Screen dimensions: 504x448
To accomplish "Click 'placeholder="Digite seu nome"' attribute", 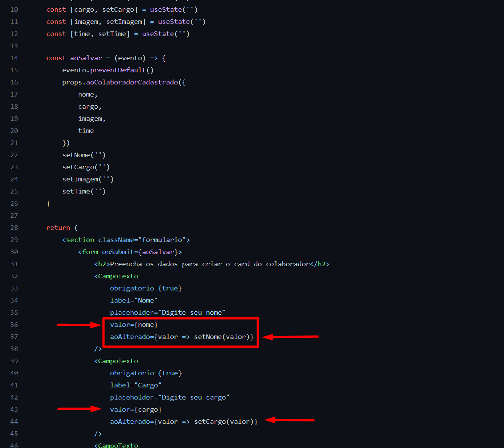I will tap(168, 312).
